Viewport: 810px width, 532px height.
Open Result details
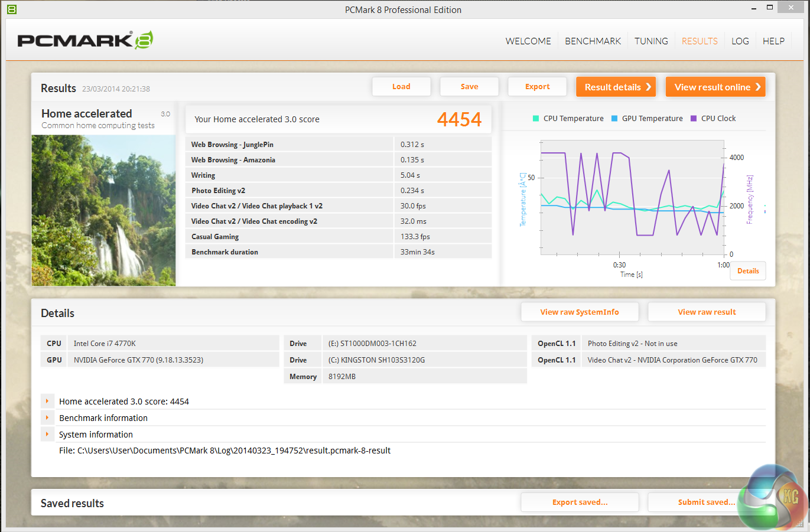tap(616, 87)
